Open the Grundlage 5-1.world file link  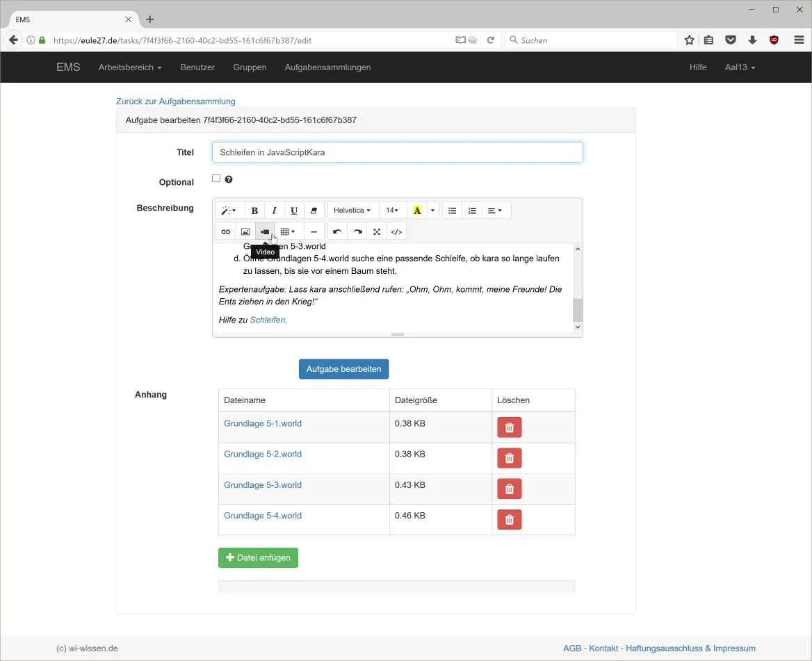(x=263, y=423)
